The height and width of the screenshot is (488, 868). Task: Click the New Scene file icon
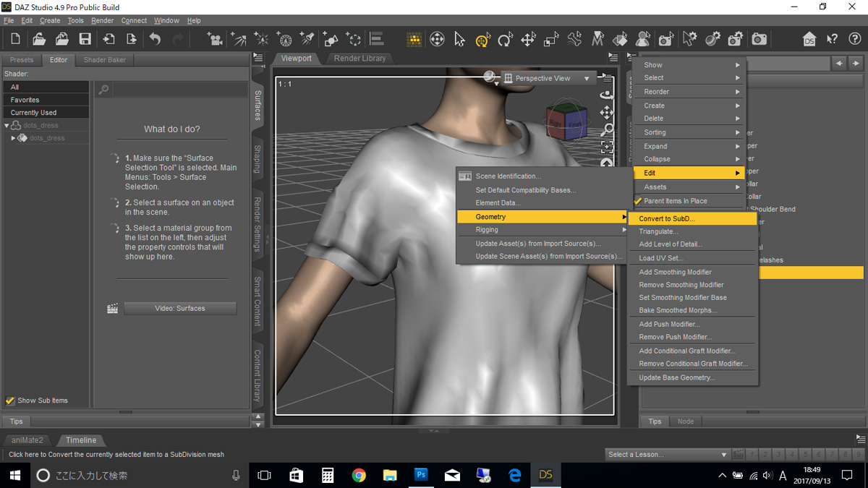tap(15, 39)
